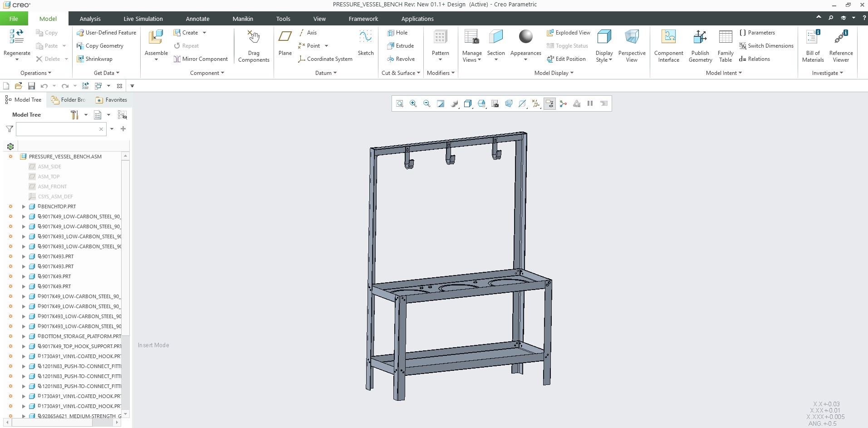Click the Regenerate icon
This screenshot has width=868, height=428.
(17, 37)
